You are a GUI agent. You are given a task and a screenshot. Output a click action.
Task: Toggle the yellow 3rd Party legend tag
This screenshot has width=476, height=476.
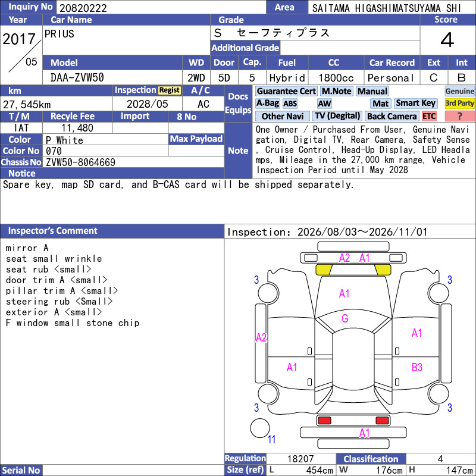click(x=459, y=103)
